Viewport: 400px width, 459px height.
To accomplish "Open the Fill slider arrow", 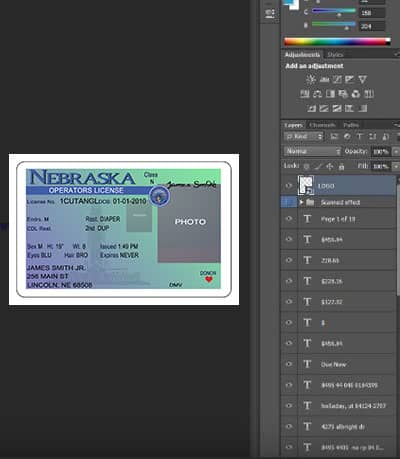I will click(x=395, y=166).
